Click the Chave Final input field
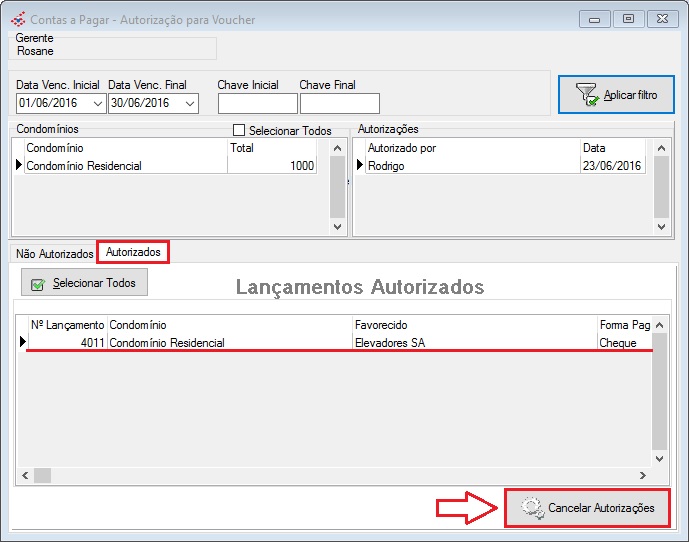The height and width of the screenshot is (542, 689). (x=339, y=104)
